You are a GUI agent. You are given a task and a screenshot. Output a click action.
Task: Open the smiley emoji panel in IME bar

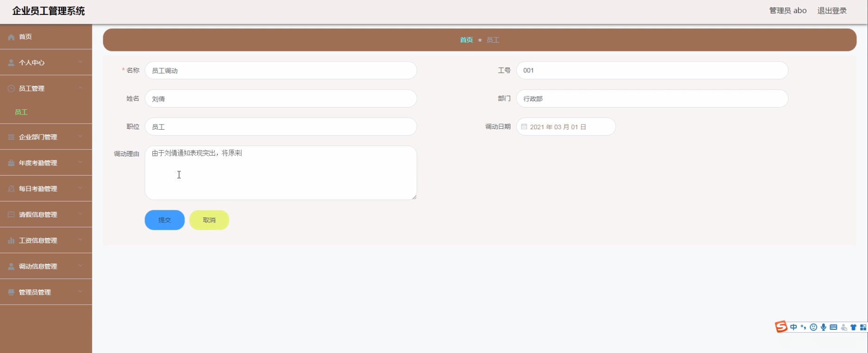coord(813,328)
